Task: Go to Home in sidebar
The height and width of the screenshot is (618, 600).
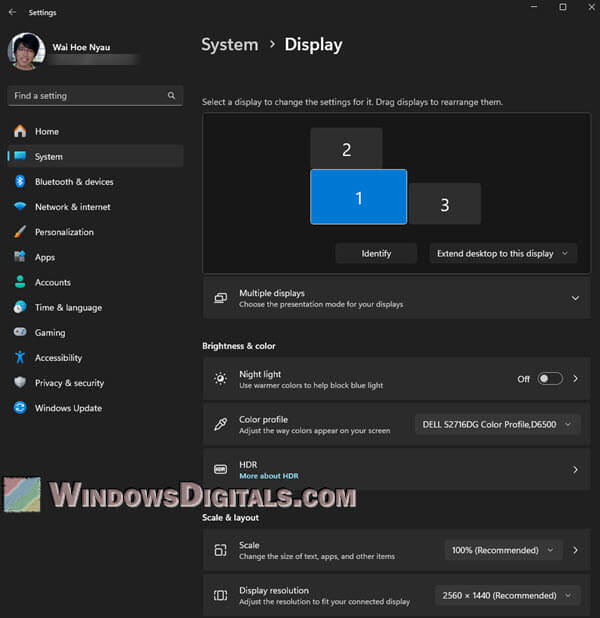Action: click(x=95, y=131)
